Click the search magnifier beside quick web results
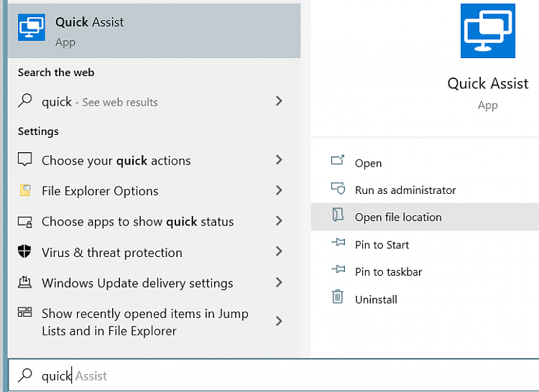This screenshot has width=539, height=392. pyautogui.click(x=25, y=101)
